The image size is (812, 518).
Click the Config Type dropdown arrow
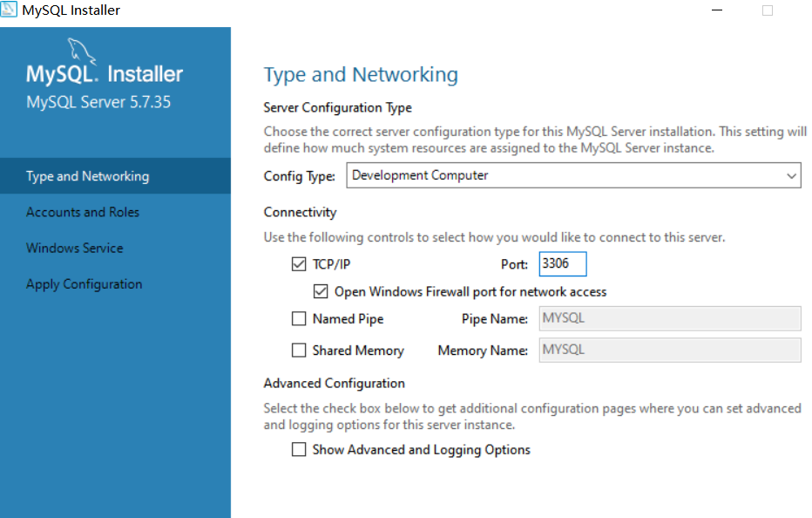791,176
